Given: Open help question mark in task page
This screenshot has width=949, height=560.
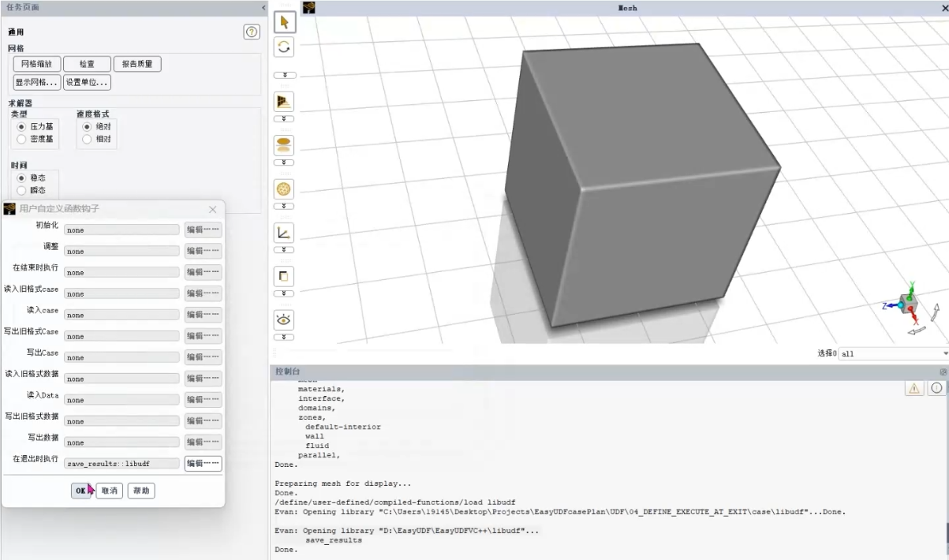Looking at the screenshot, I should point(252,32).
